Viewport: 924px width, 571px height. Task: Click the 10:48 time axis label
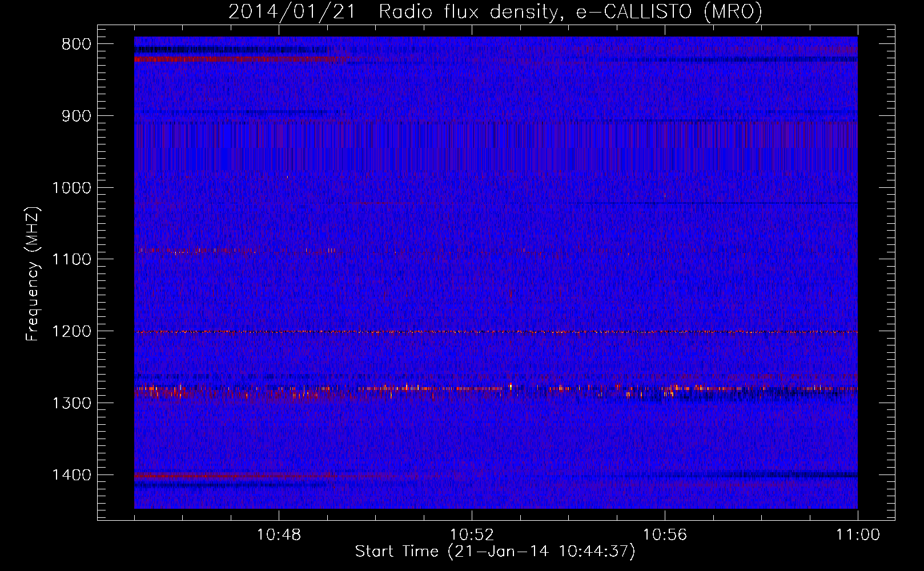(279, 535)
